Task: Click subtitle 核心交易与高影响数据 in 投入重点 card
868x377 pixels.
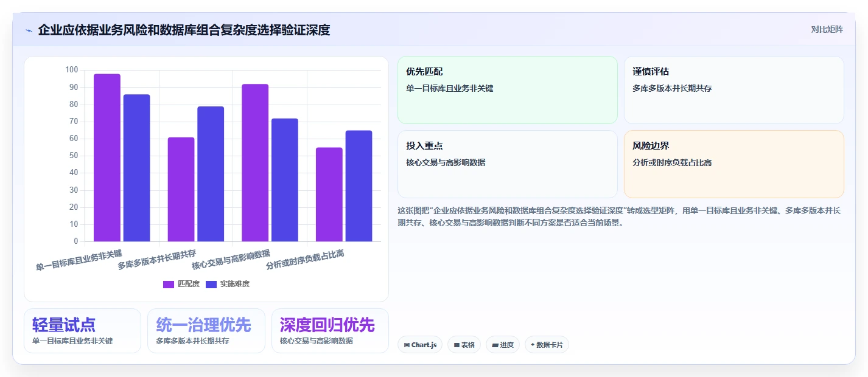Action: [x=446, y=162]
